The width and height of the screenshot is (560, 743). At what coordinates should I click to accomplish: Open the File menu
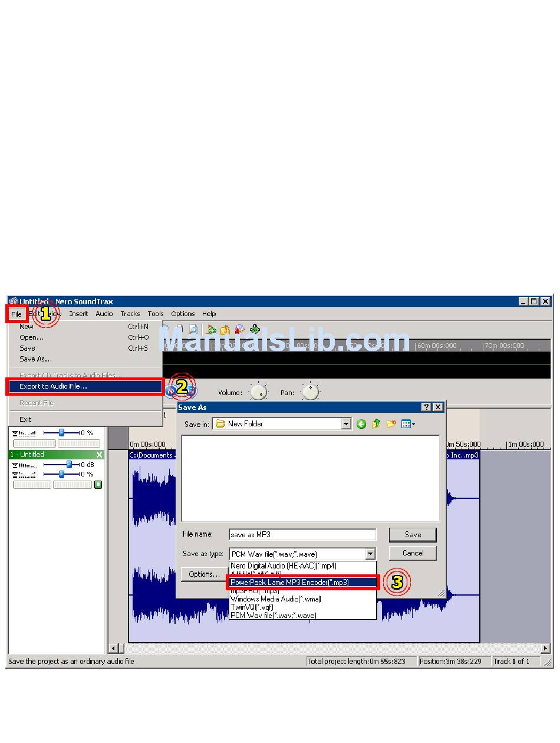click(17, 314)
